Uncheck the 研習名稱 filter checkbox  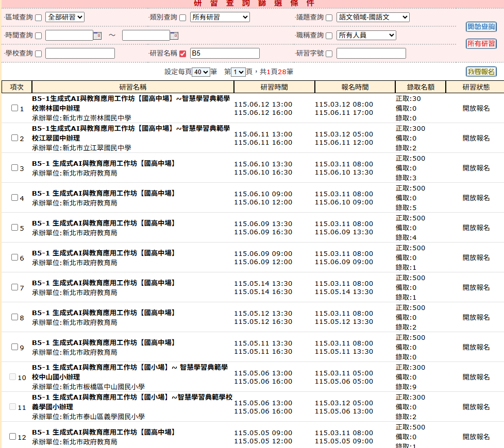183,54
